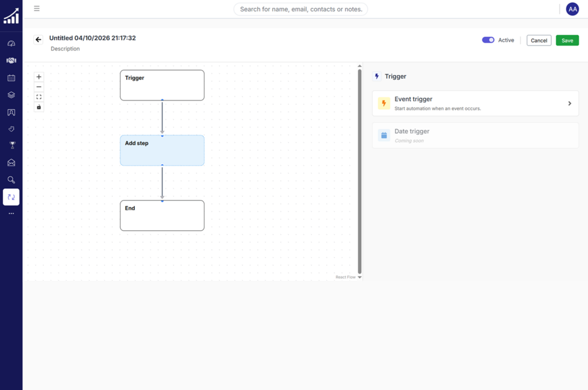Viewport: 588px width, 390px height.
Task: Click the magnifier search icon in sidebar
Action: click(x=11, y=180)
